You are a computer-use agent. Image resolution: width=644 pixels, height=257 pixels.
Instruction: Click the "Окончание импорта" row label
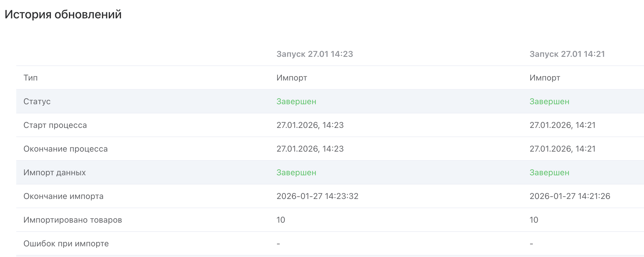coord(63,196)
